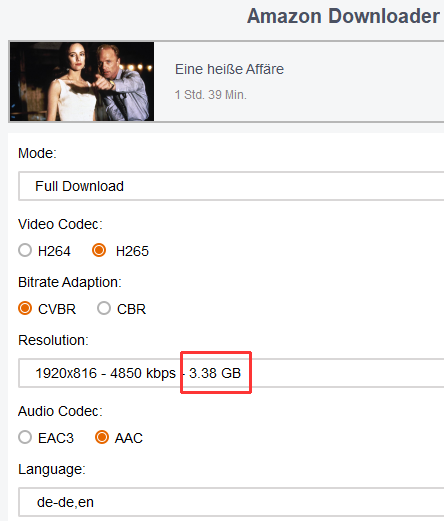Click the Audio Codec label
This screenshot has width=444, height=521.
click(x=60, y=411)
